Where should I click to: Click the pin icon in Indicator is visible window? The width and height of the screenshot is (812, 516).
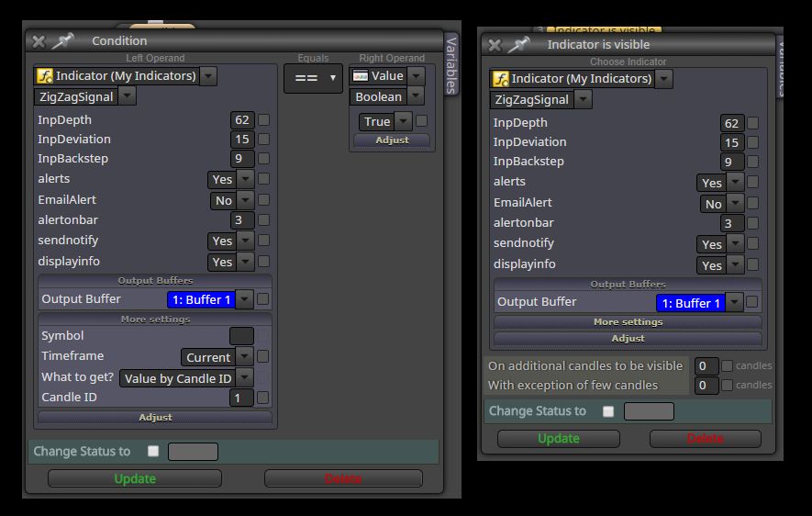[518, 45]
